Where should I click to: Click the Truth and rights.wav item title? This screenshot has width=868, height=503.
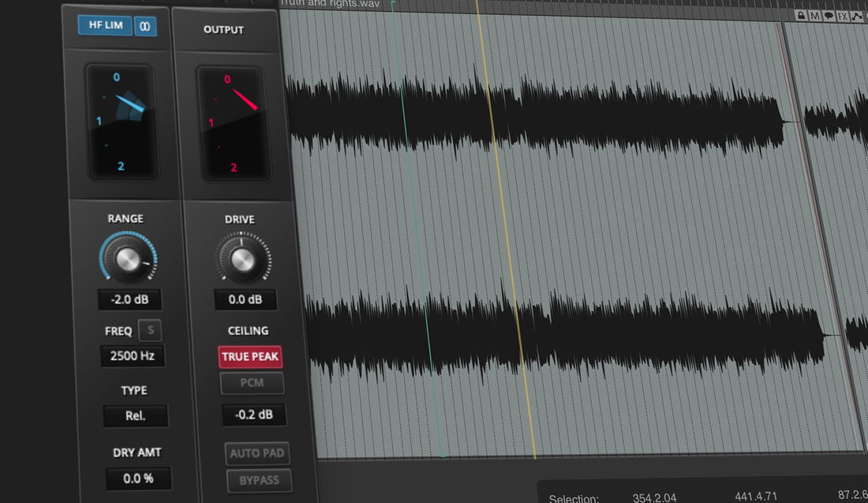click(x=330, y=3)
